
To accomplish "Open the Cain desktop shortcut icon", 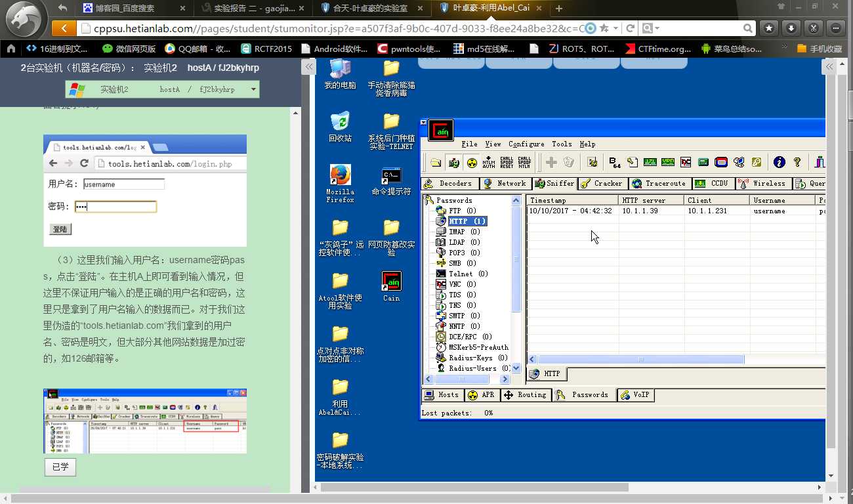I will pos(391,287).
